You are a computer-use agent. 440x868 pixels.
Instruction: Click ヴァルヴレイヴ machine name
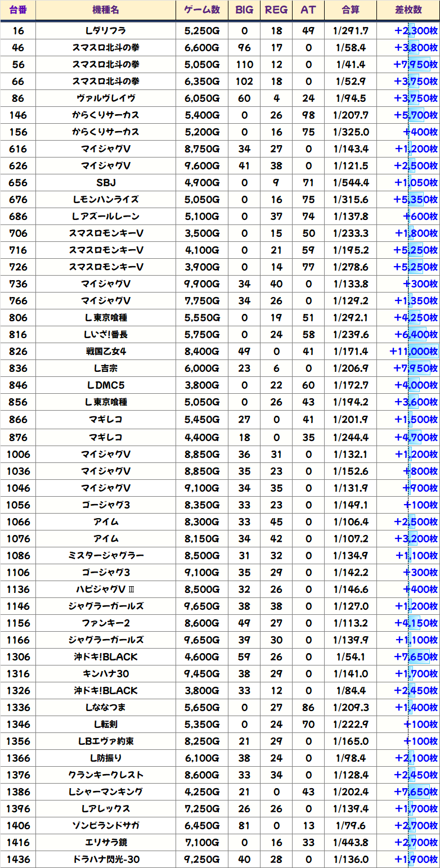coord(106,98)
